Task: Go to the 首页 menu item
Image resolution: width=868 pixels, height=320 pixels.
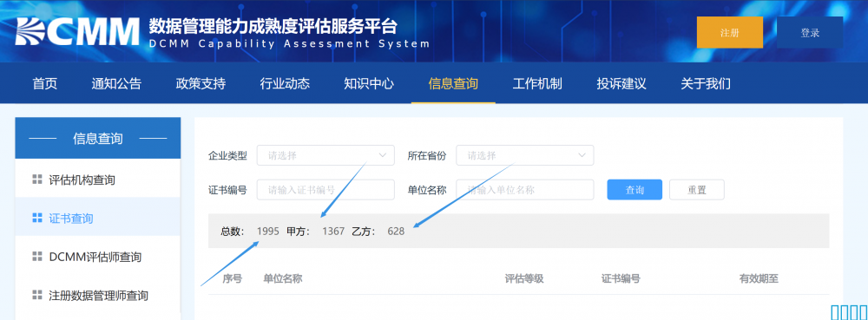Action: pos(45,83)
